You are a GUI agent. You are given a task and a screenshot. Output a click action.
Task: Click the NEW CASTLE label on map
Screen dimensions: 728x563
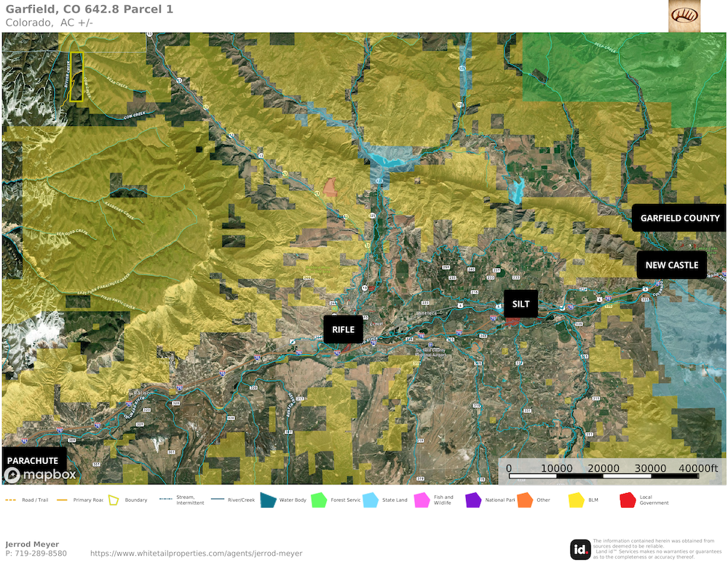671,265
